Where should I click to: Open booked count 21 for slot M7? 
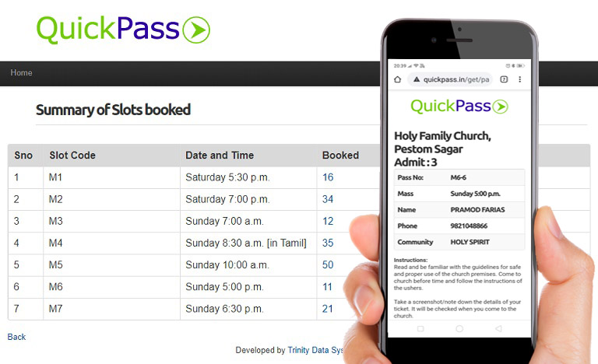pos(327,308)
